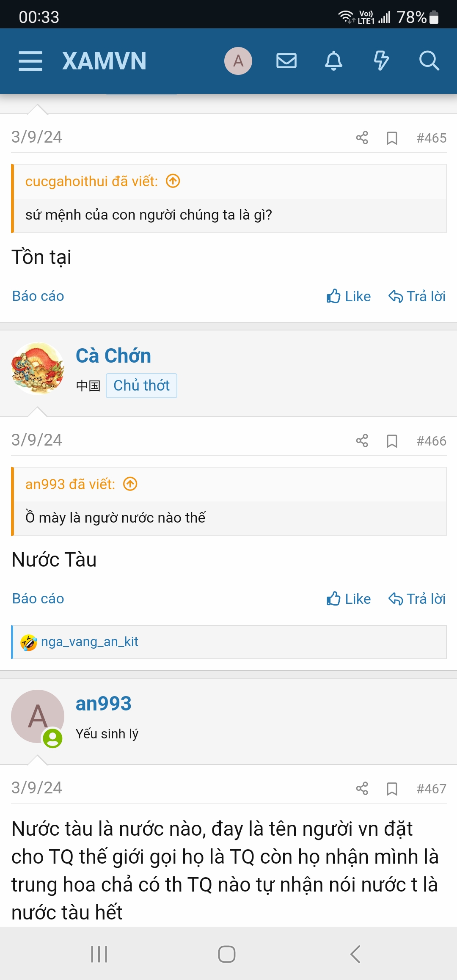Open notifications bell in header
457x980 pixels.
click(x=334, y=61)
